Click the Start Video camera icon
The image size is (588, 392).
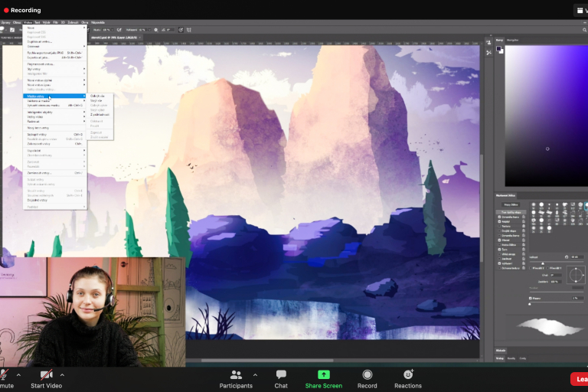[x=47, y=374]
